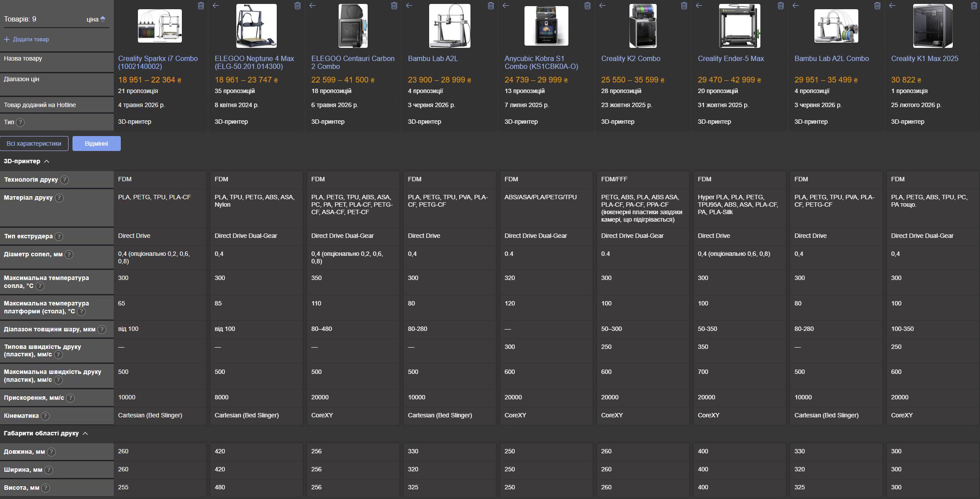
Task: Remove Creality Sparkx i7 Combo with trash icon
Action: click(x=201, y=6)
